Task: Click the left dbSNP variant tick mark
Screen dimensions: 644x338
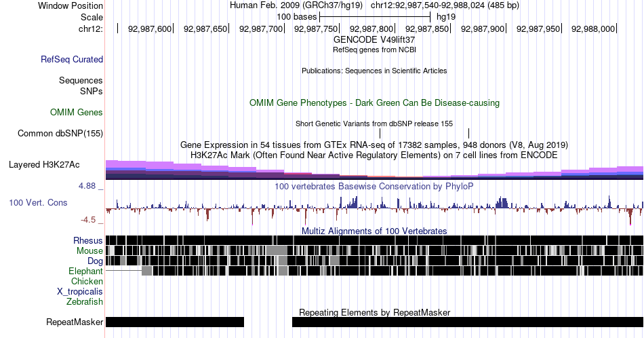Action: pyautogui.click(x=380, y=133)
